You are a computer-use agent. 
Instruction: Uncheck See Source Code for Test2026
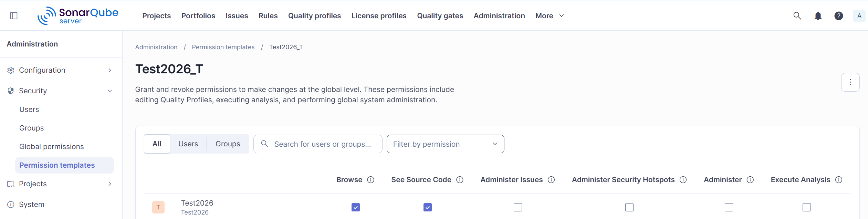click(428, 207)
